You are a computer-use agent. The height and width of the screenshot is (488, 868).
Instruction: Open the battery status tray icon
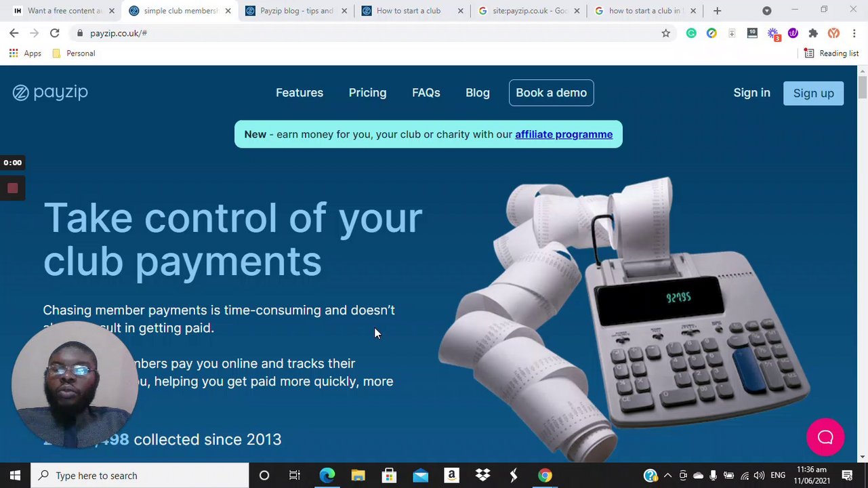point(728,475)
